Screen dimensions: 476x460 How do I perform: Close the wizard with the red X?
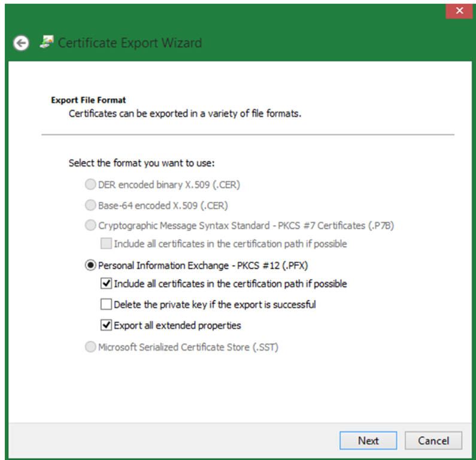tap(459, 10)
